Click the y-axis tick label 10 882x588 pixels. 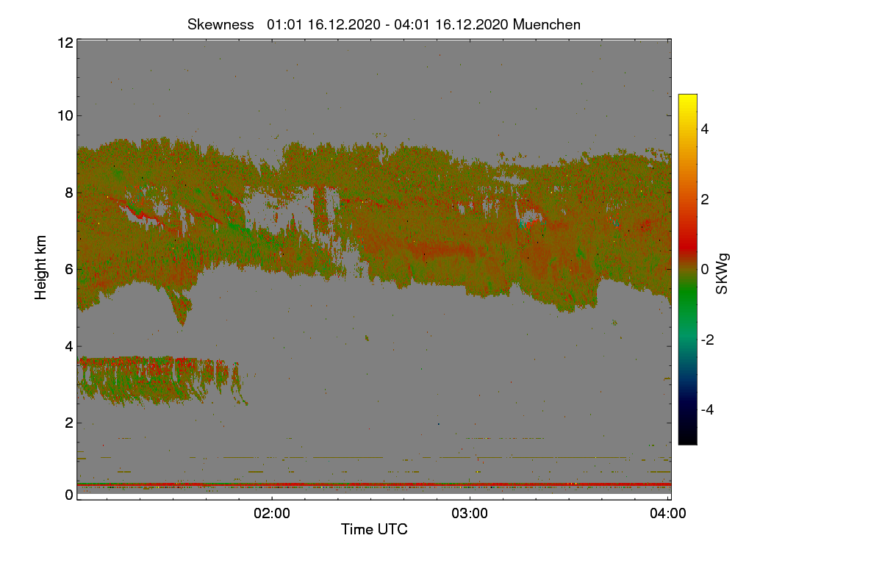click(x=65, y=115)
